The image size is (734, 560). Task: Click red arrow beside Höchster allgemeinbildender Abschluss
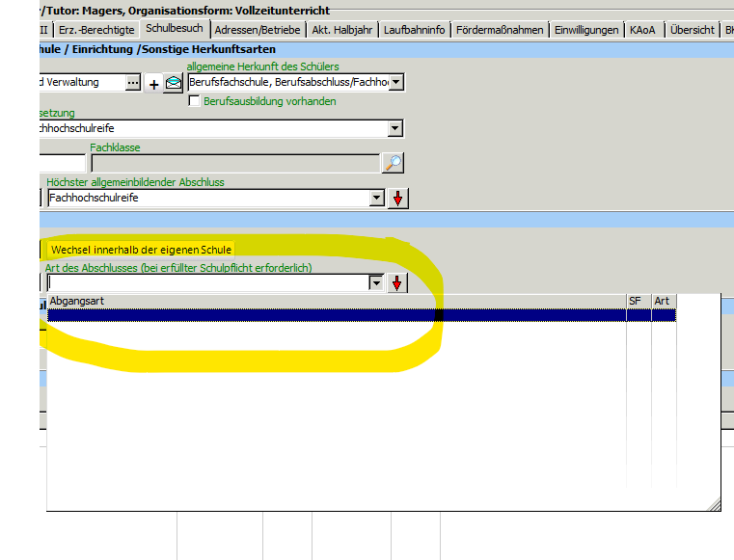coord(398,199)
